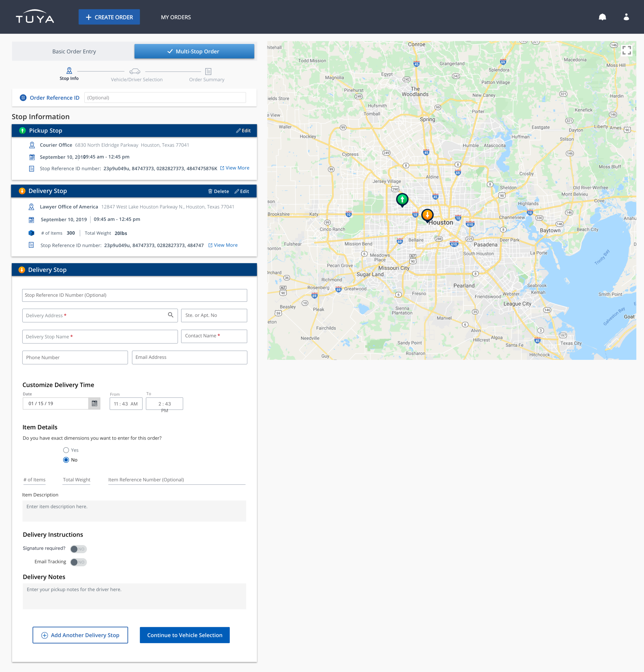This screenshot has width=644, height=672.
Task: View More pickup stop reference IDs
Action: [235, 168]
